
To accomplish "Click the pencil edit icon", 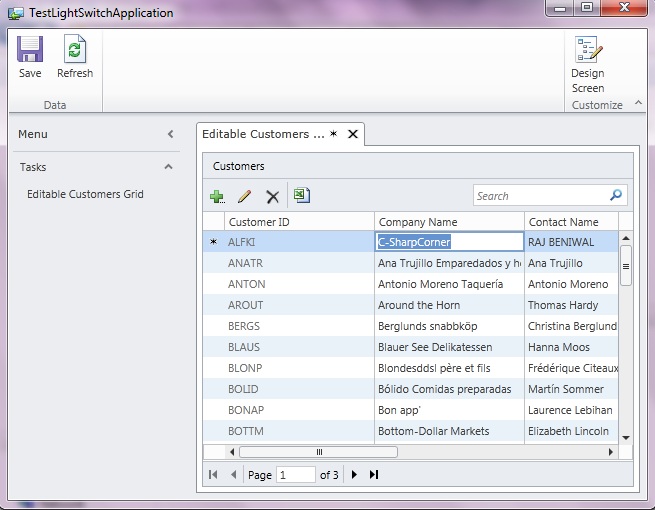I will pyautogui.click(x=244, y=196).
